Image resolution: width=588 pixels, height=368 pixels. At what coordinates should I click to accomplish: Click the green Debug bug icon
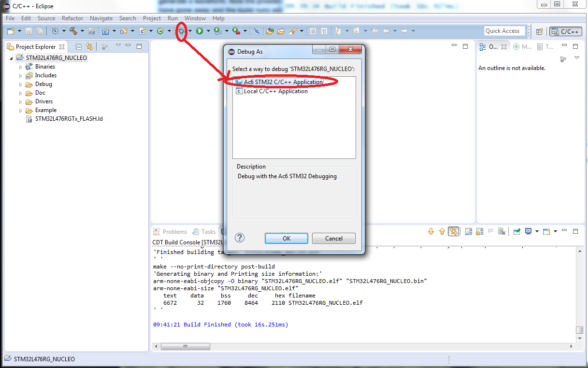coord(182,31)
